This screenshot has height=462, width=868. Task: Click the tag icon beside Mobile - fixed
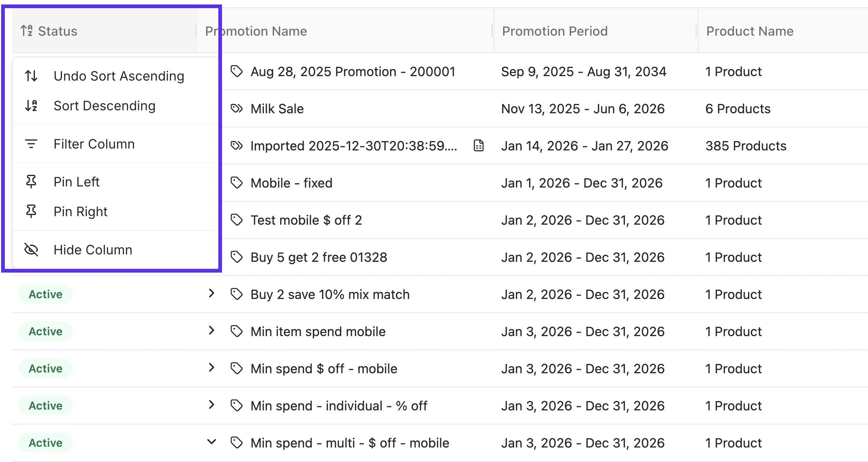(236, 183)
